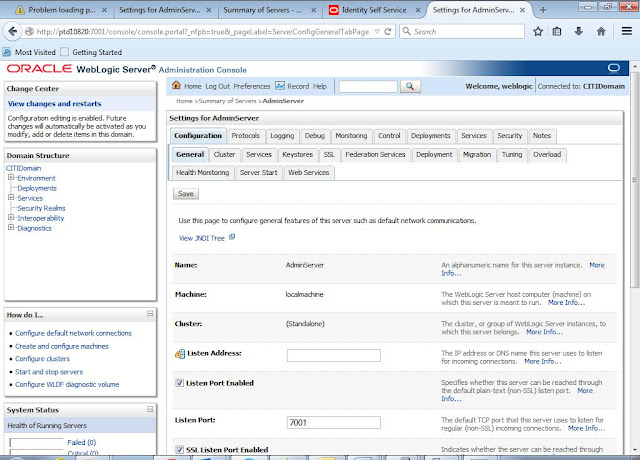Image resolution: width=640 pixels, height=460 pixels.
Task: Open the Help link in toolbar
Action: [x=320, y=87]
